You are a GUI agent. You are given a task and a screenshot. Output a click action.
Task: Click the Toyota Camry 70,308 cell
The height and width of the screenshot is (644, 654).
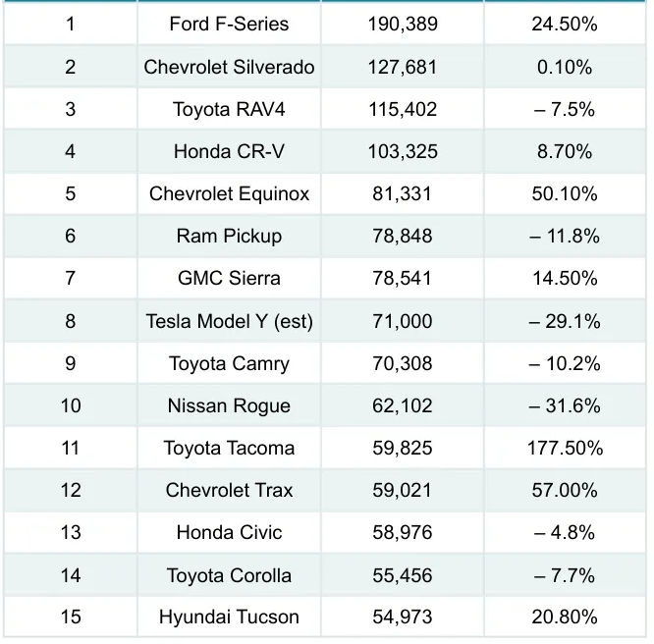point(402,363)
